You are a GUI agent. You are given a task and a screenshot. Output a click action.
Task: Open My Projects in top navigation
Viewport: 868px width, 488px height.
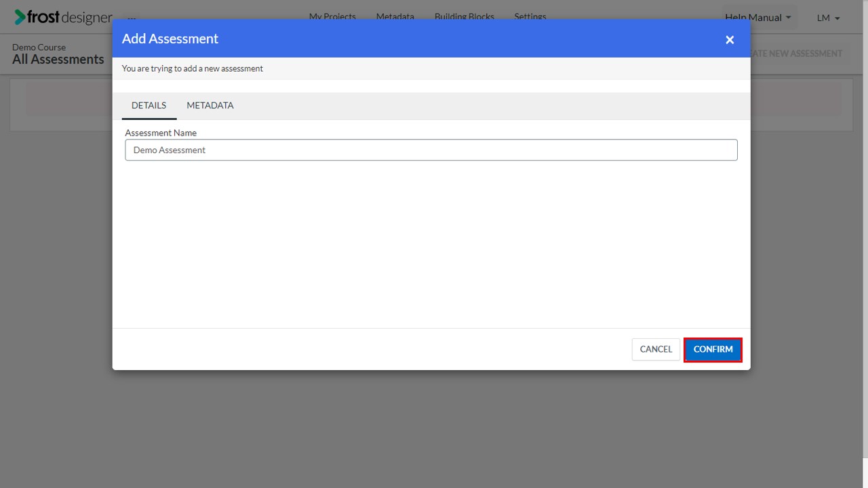pos(332,16)
